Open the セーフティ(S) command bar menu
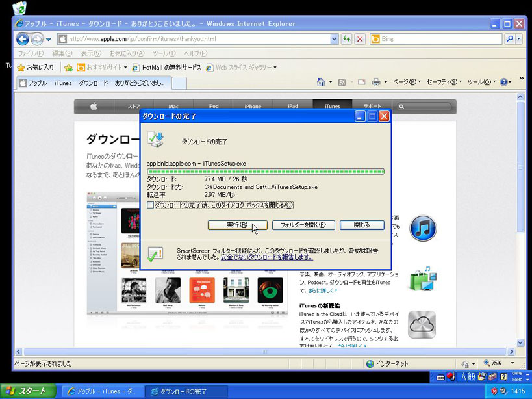The height and width of the screenshot is (399, 532). click(x=444, y=82)
